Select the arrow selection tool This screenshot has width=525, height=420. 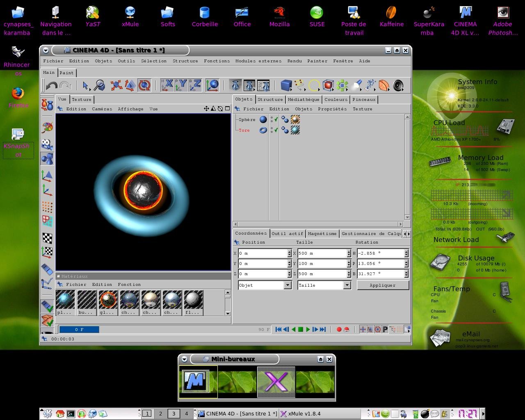(85, 85)
